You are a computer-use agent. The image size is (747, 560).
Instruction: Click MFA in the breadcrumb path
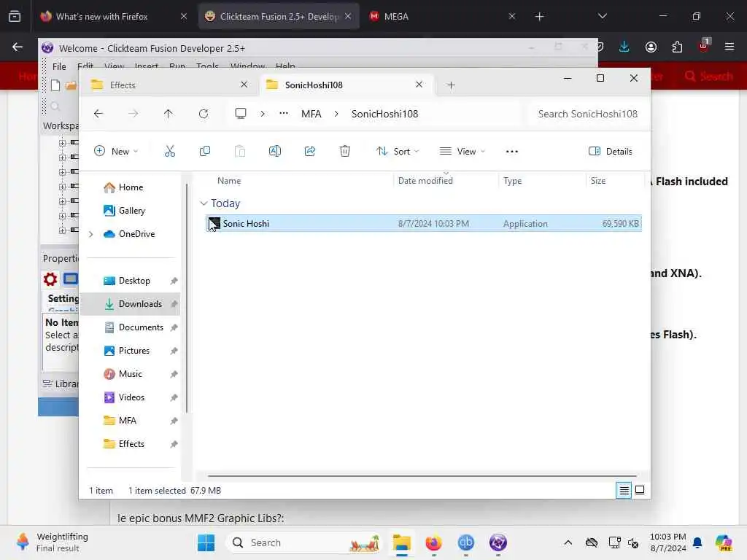pos(311,114)
